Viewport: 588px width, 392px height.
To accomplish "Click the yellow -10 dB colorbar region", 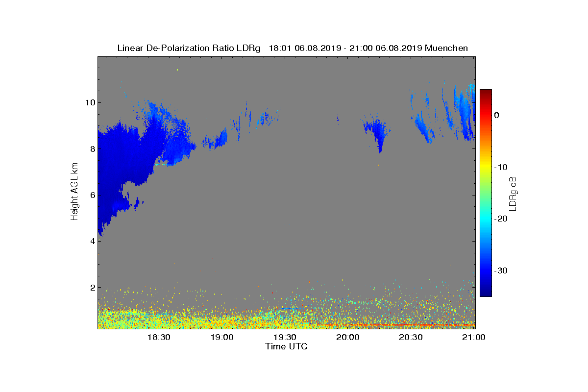I will coord(486,167).
